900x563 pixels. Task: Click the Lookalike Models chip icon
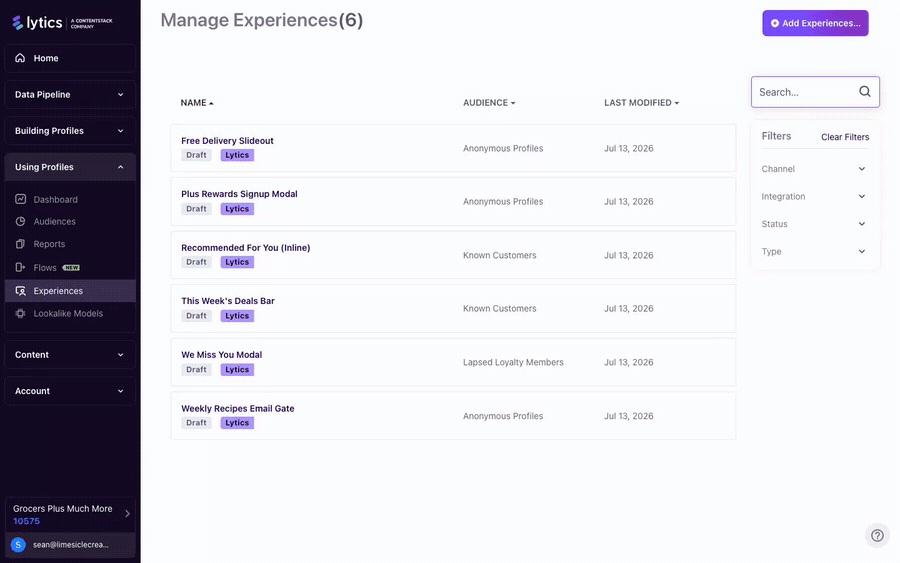[x=21, y=313]
